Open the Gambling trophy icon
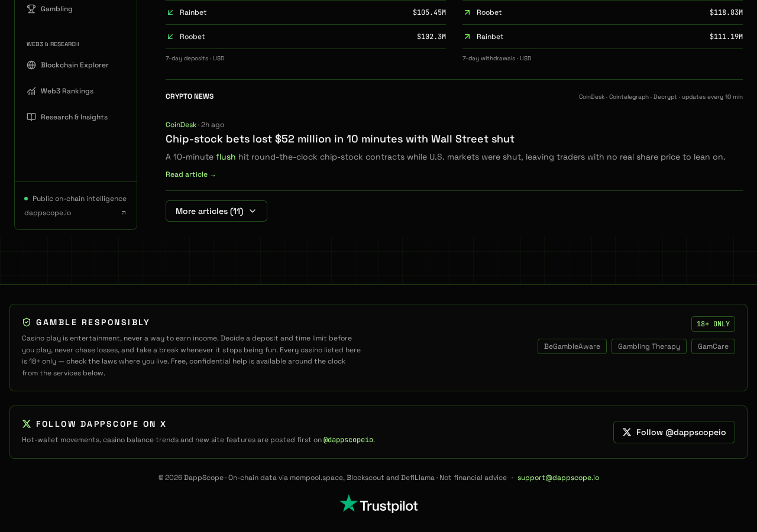Viewport: 757px width, 532px height. point(31,9)
